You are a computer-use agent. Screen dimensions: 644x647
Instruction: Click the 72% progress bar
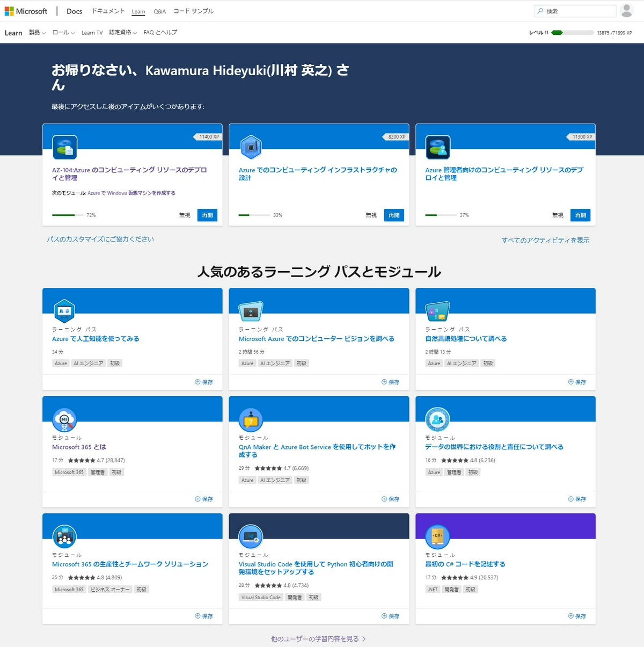tap(68, 215)
